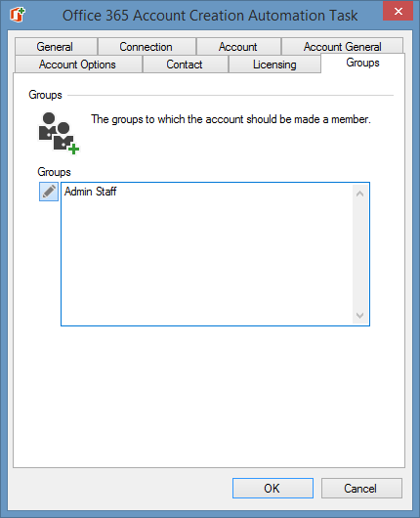Screen dimensions: 420x518
Task: Select the Admin Staff entry in Groups
Action: (x=90, y=192)
